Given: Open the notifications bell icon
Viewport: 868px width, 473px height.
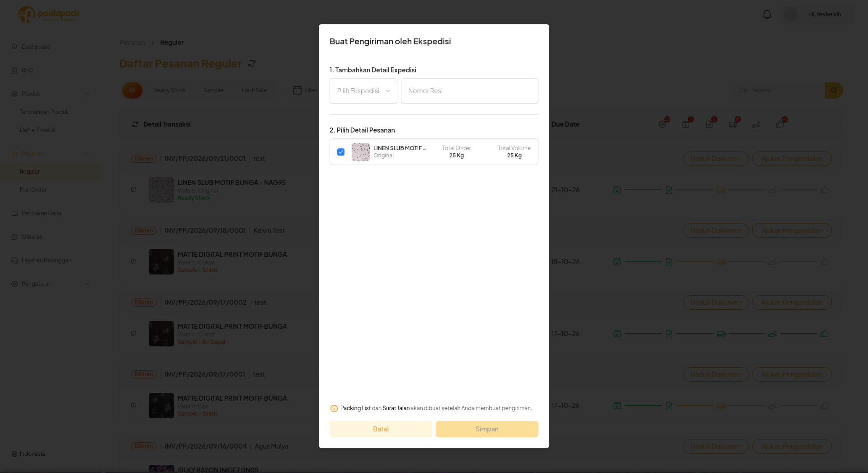Looking at the screenshot, I should tap(767, 14).
